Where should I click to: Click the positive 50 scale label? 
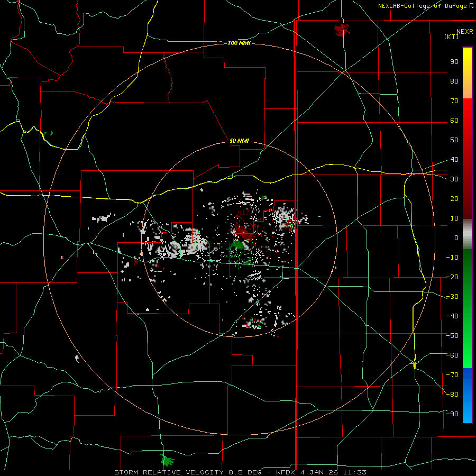click(454, 140)
